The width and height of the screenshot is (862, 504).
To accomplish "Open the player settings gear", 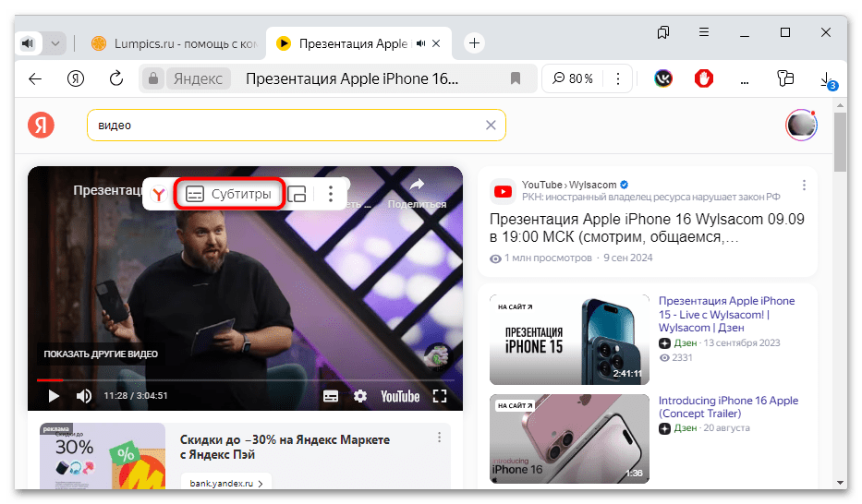I will (360, 396).
